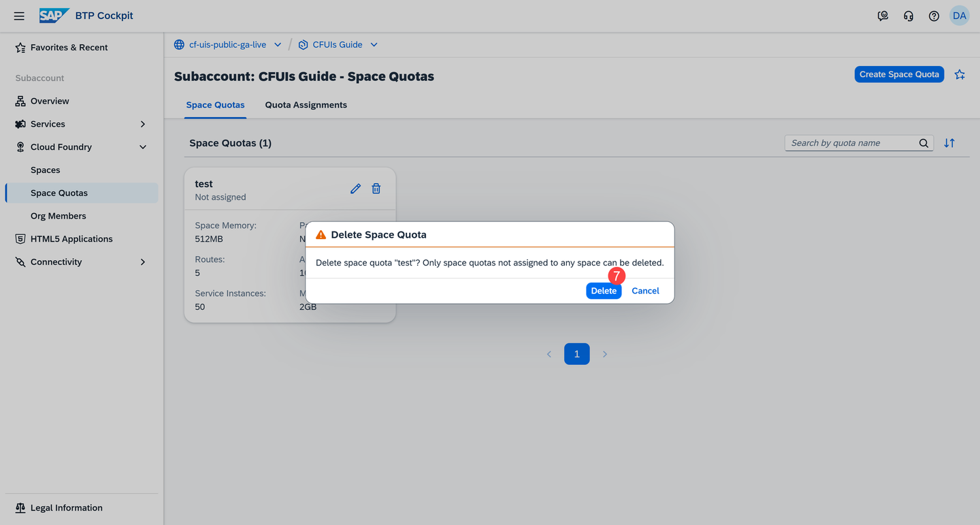Click the Routes value 5
This screenshot has height=525, width=980.
tap(197, 273)
